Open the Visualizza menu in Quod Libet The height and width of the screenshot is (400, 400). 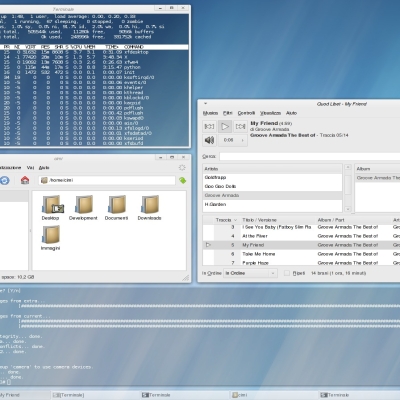(x=270, y=113)
